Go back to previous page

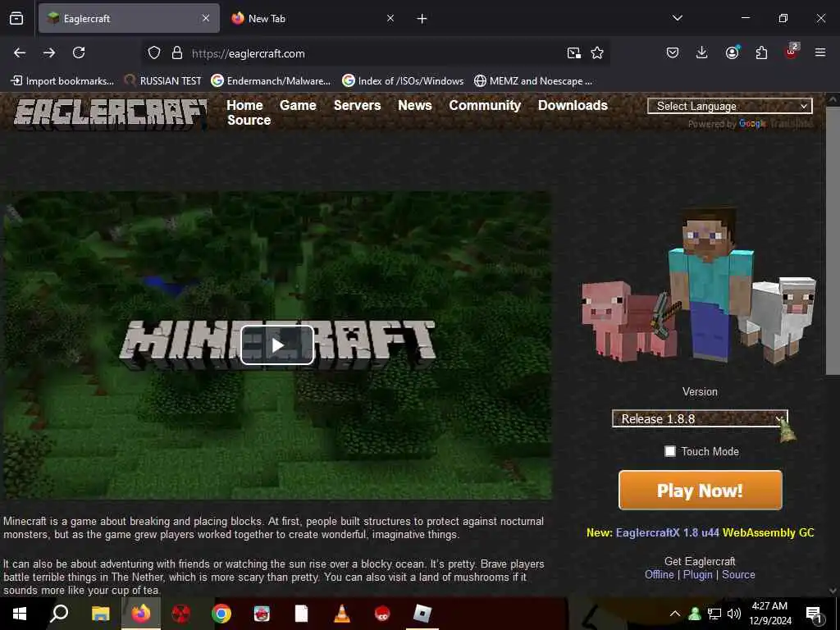tap(20, 52)
